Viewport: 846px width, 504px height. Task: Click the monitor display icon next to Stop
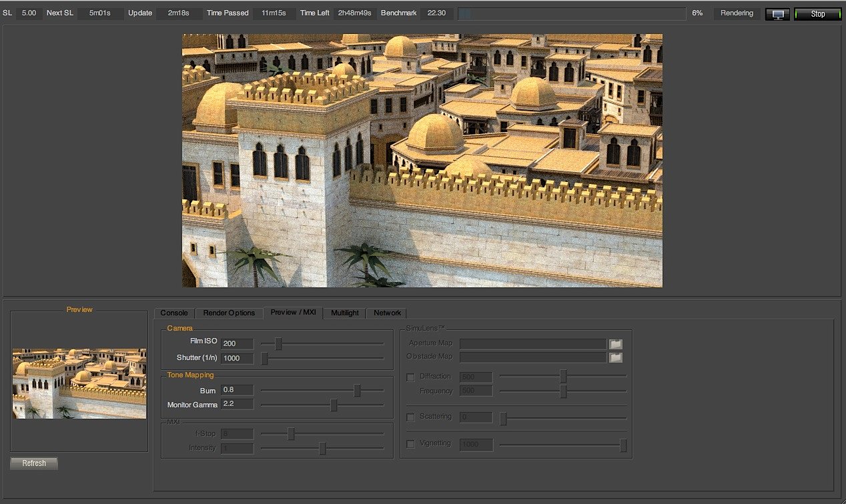[777, 14]
